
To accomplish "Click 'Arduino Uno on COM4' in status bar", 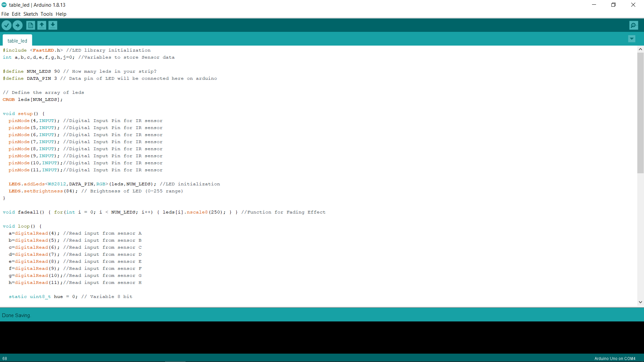I will (x=615, y=358).
